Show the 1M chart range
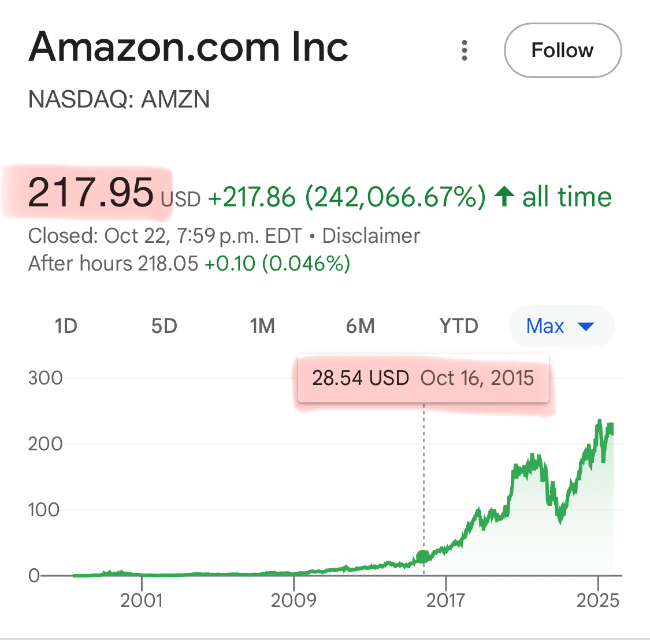The height and width of the screenshot is (644, 650). [262, 326]
